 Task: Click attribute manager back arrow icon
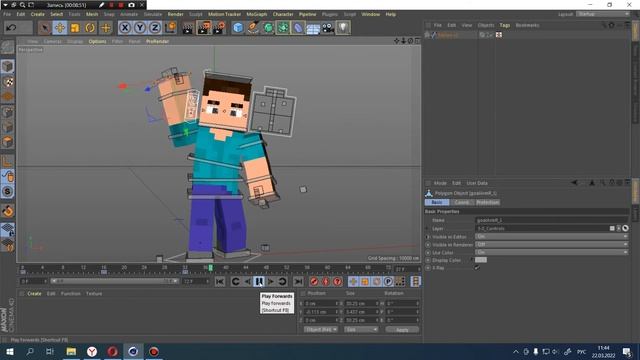pos(574,183)
